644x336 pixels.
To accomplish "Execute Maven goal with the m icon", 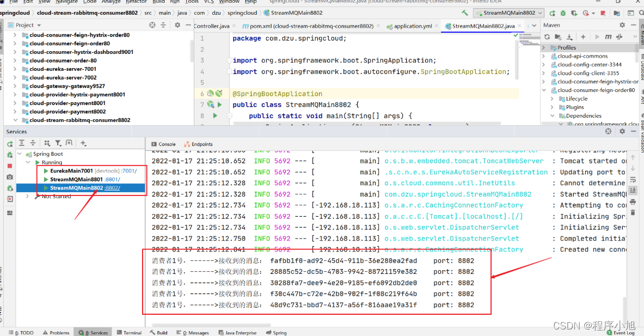I will 608,37.
